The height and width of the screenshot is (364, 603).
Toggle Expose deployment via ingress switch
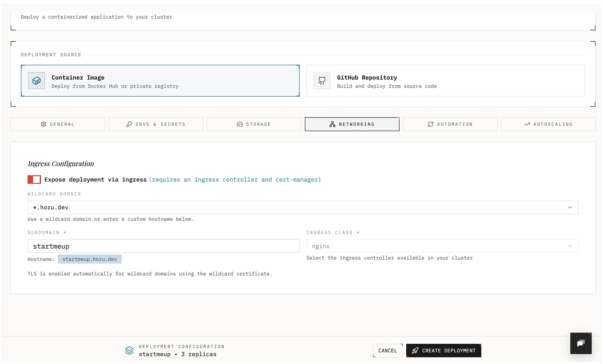point(34,180)
